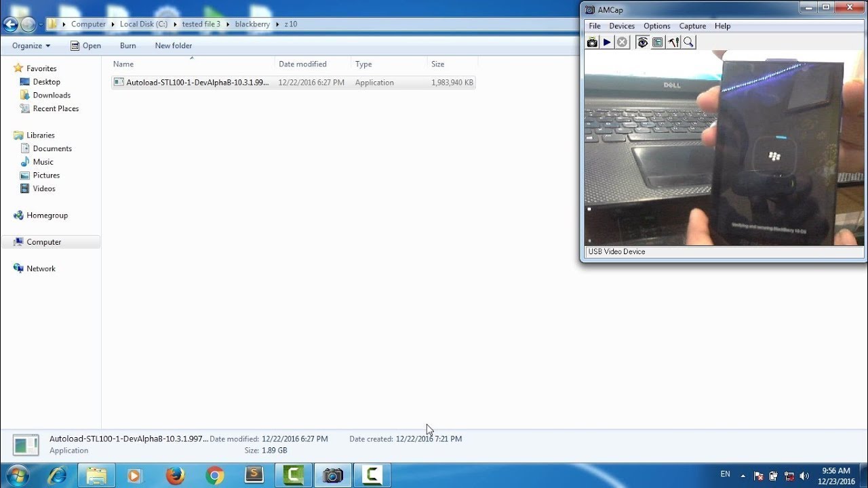The width and height of the screenshot is (868, 488).
Task: Open AMCap Options menu
Action: 656,26
